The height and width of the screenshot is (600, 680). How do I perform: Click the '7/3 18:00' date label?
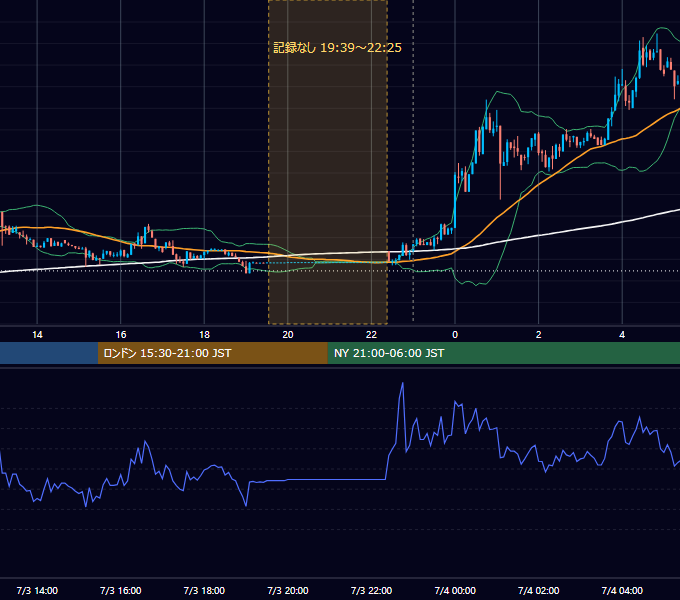pyautogui.click(x=204, y=590)
